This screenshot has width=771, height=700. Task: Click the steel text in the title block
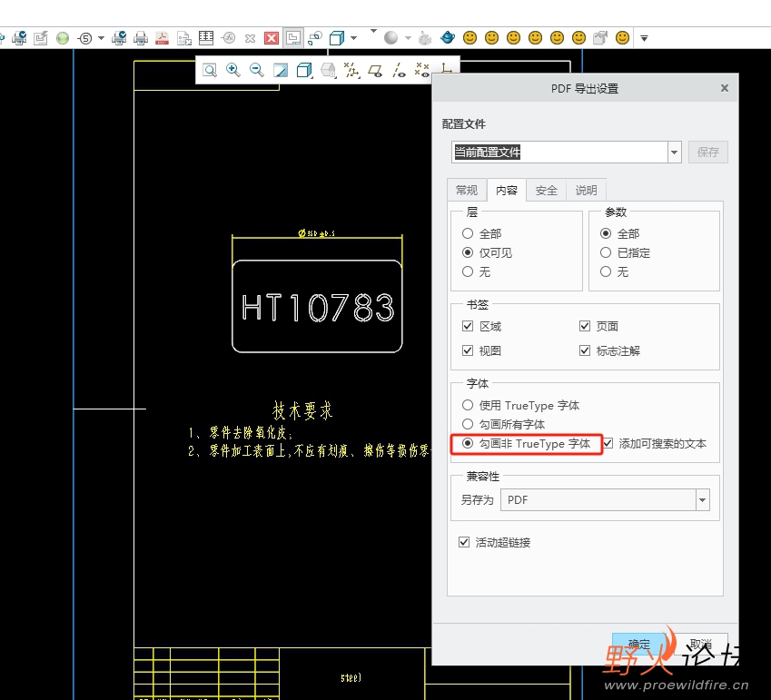tap(351, 678)
